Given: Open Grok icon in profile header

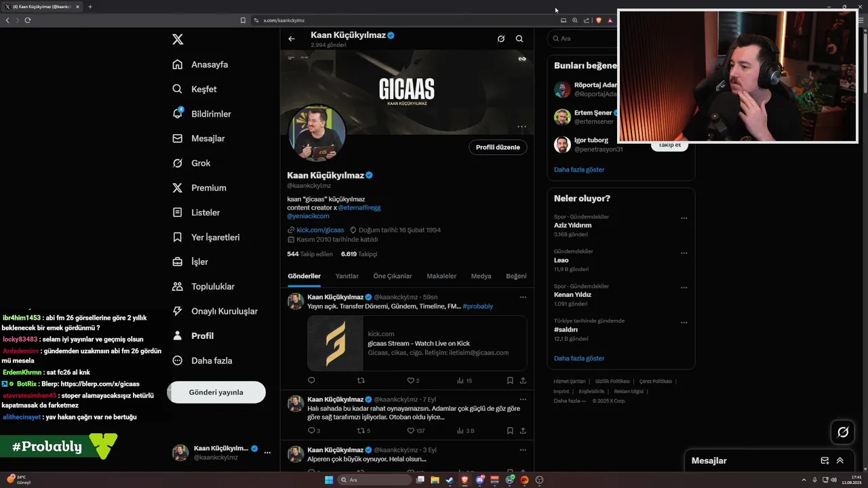Looking at the screenshot, I should pyautogui.click(x=501, y=39).
